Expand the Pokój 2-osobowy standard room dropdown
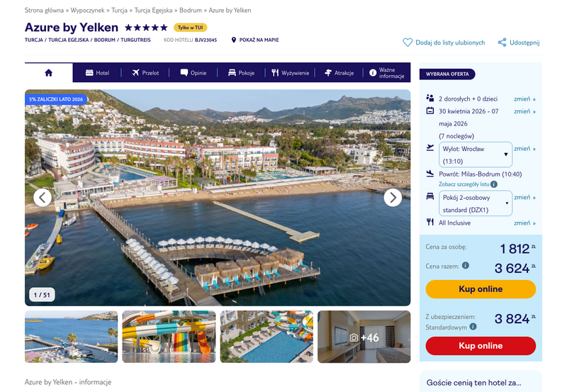The image size is (567, 392). 475,203
